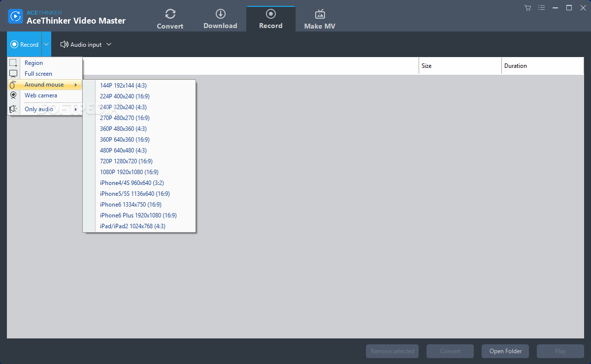Choose Full screen from the record menu
The width and height of the screenshot is (591, 364).
point(45,74)
